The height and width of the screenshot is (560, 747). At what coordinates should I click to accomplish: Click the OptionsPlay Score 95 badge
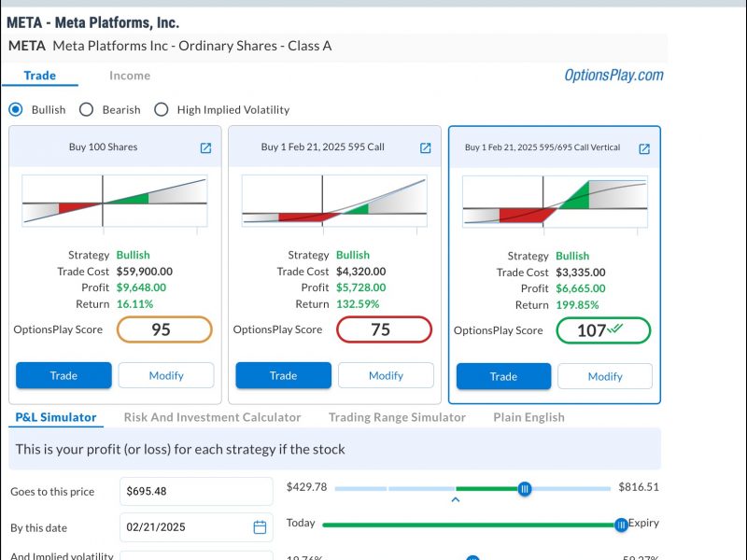[x=164, y=329]
